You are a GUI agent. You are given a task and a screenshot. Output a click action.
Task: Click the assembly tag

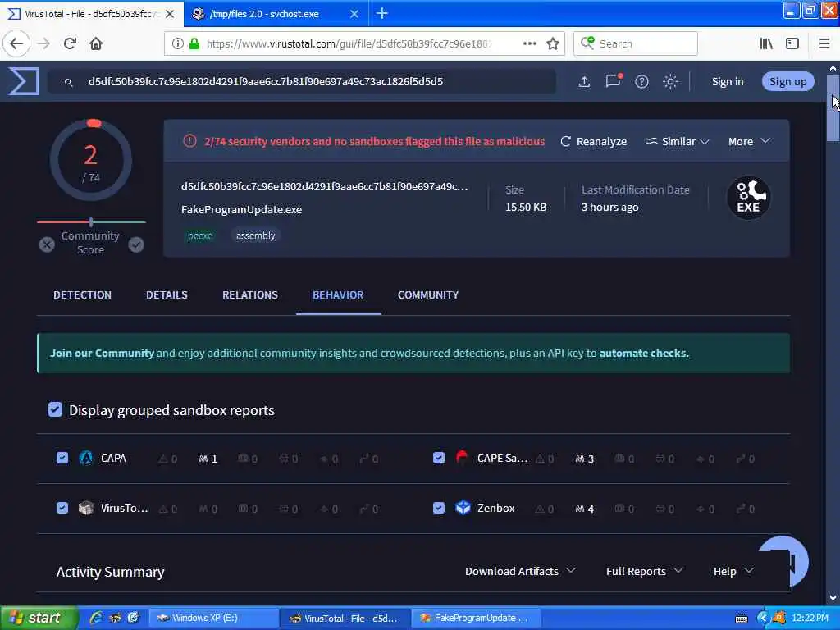[256, 235]
